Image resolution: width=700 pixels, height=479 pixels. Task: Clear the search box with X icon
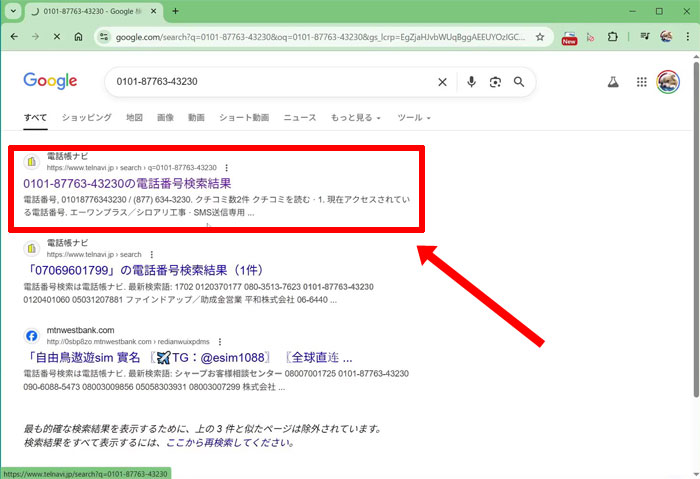tap(443, 82)
